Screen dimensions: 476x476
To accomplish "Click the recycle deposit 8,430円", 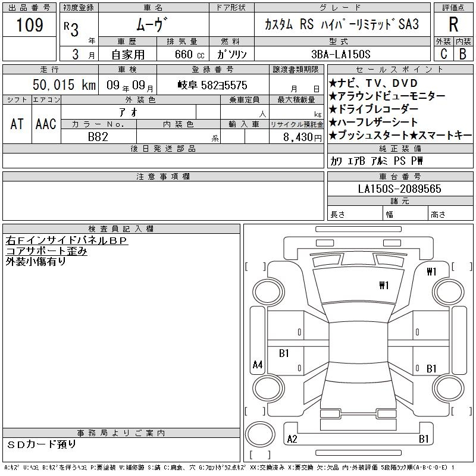I will point(302,137).
